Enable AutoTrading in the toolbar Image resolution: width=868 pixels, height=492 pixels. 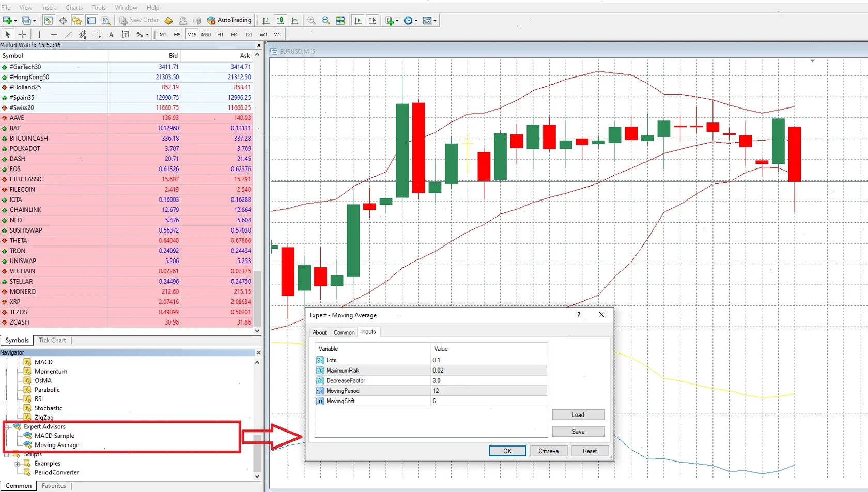[229, 20]
